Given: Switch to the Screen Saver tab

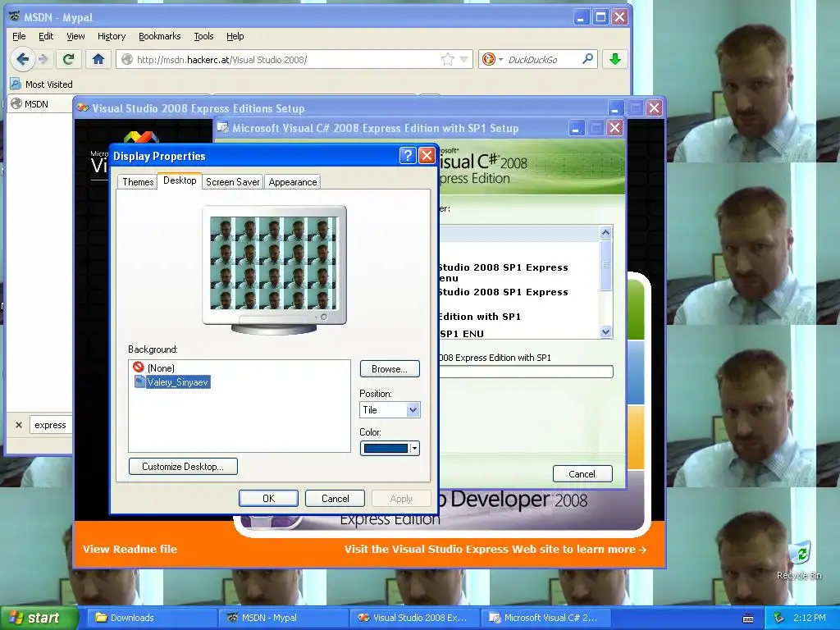Looking at the screenshot, I should click(x=232, y=182).
